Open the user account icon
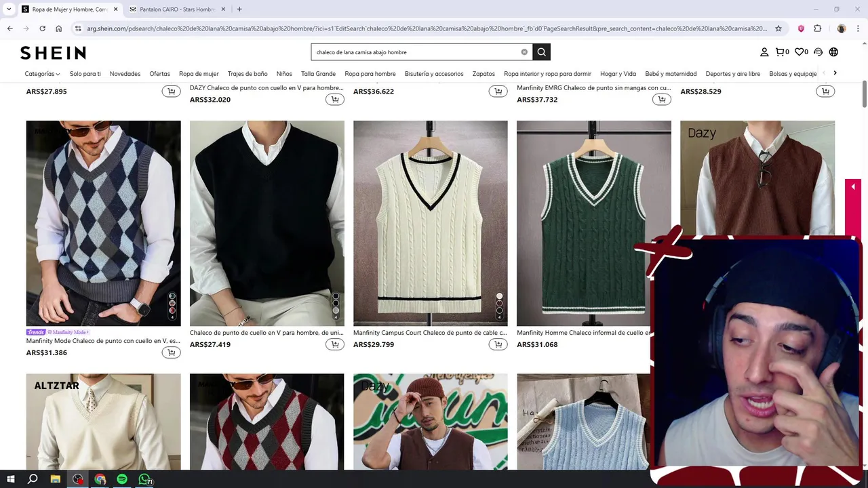Viewport: 868px width, 488px height. 764,52
